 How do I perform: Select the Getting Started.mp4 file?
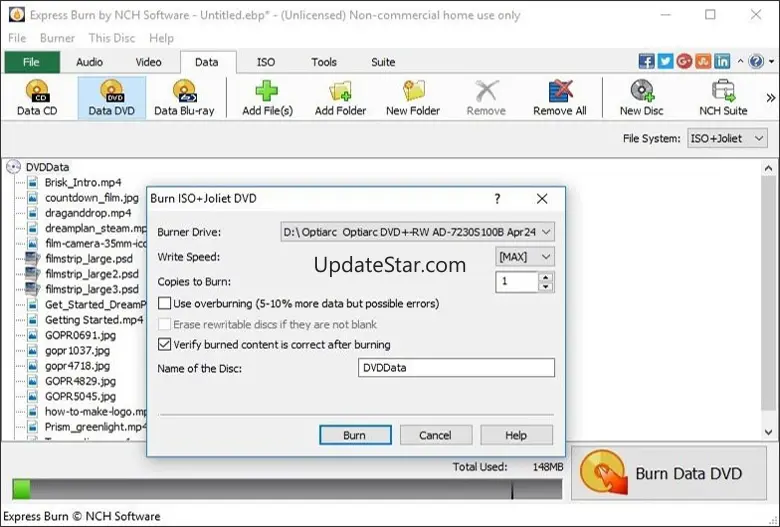pyautogui.click(x=94, y=319)
